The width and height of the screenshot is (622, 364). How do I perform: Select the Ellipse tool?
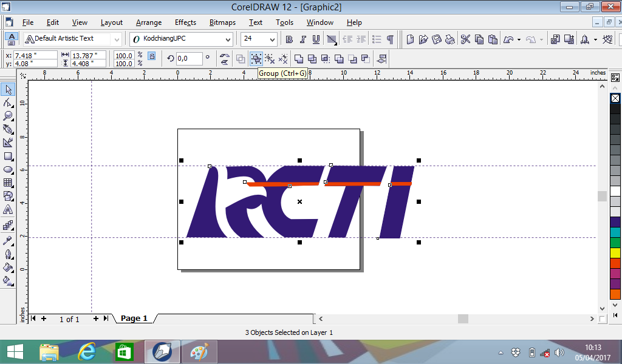8,169
